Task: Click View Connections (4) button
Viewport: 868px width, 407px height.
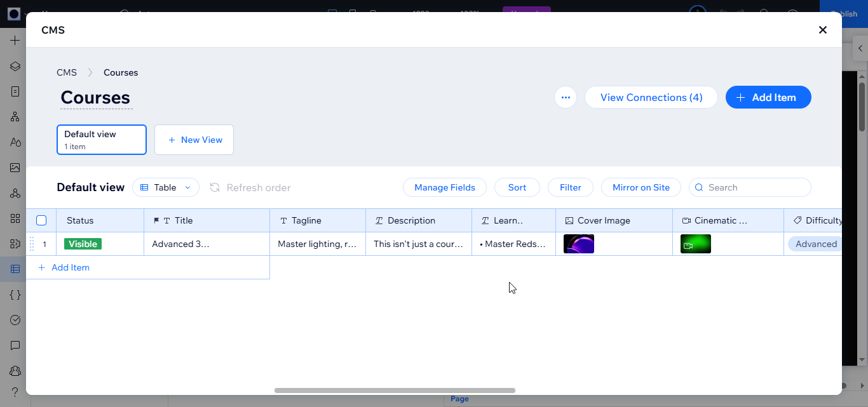Action: 651,98
